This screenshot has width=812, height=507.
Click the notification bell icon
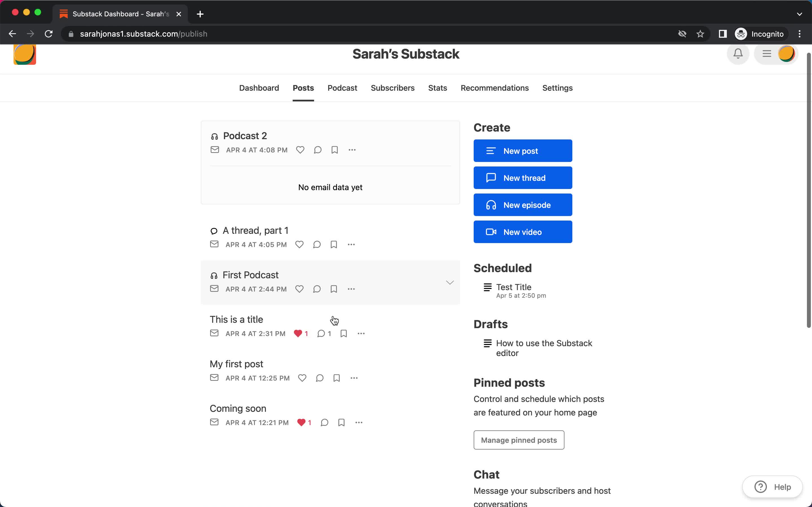pos(738,54)
